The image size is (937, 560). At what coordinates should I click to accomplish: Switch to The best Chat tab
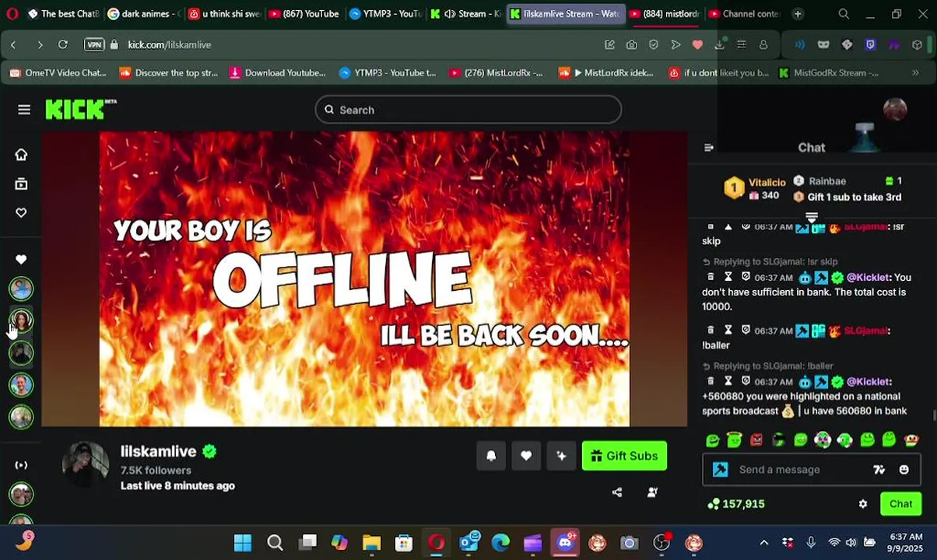[62, 14]
